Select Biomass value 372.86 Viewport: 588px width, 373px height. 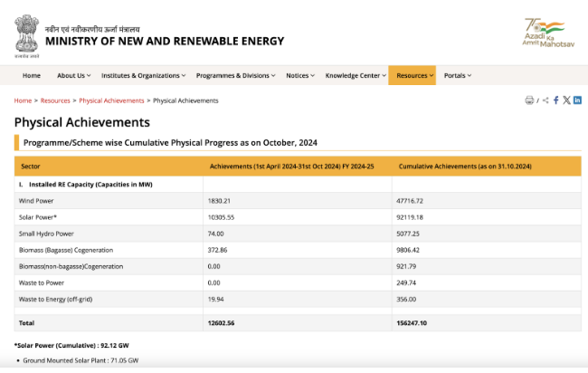(217, 250)
